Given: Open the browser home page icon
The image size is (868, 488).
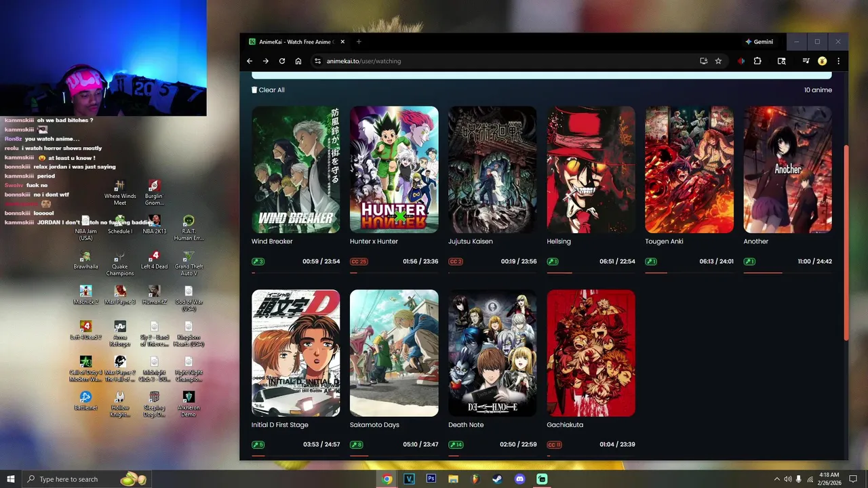Looking at the screenshot, I should pos(298,61).
